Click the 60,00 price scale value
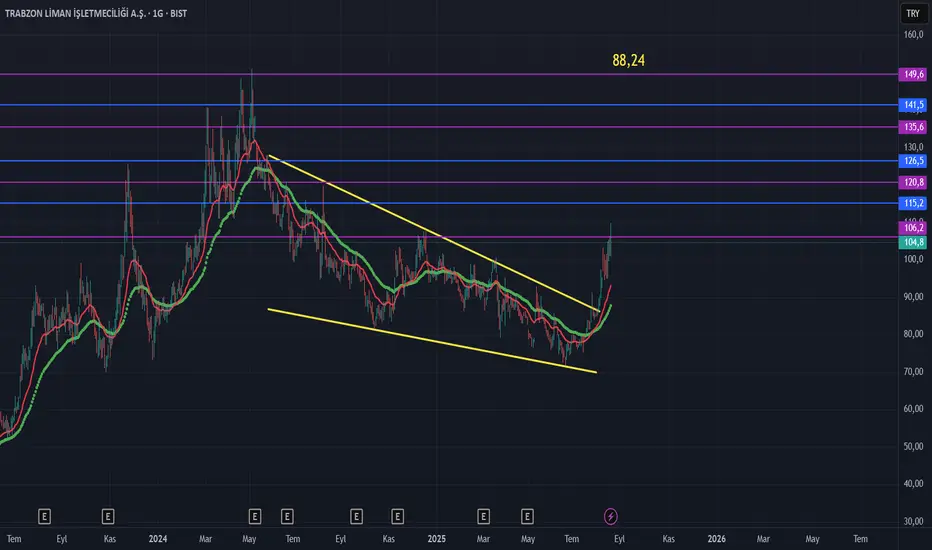Image resolution: width=932 pixels, height=550 pixels. (914, 408)
